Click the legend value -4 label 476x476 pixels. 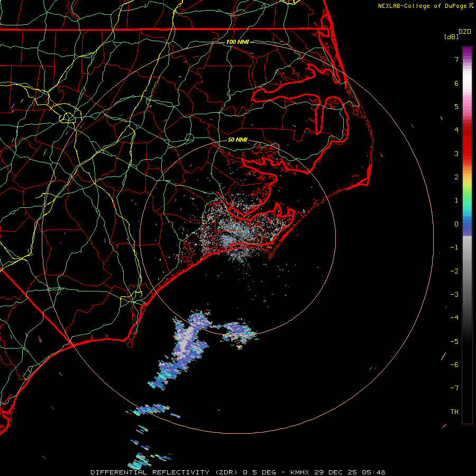[454, 318]
